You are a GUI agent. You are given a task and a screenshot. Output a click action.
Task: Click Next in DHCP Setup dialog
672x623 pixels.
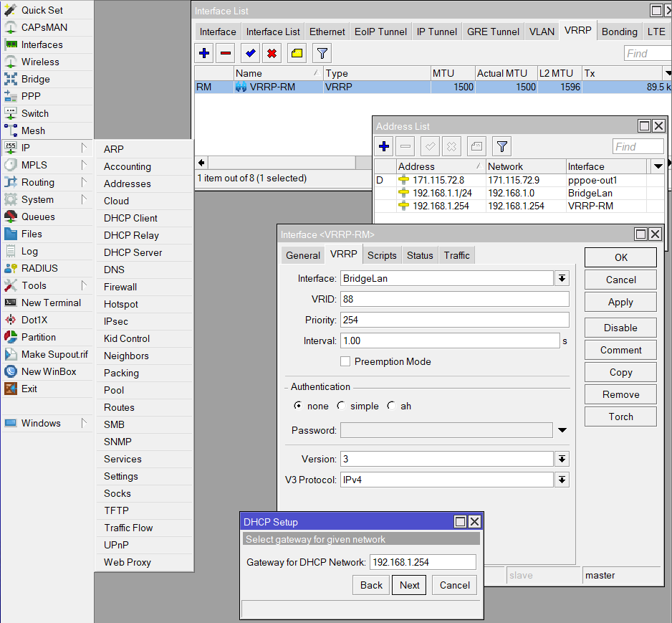tap(409, 585)
